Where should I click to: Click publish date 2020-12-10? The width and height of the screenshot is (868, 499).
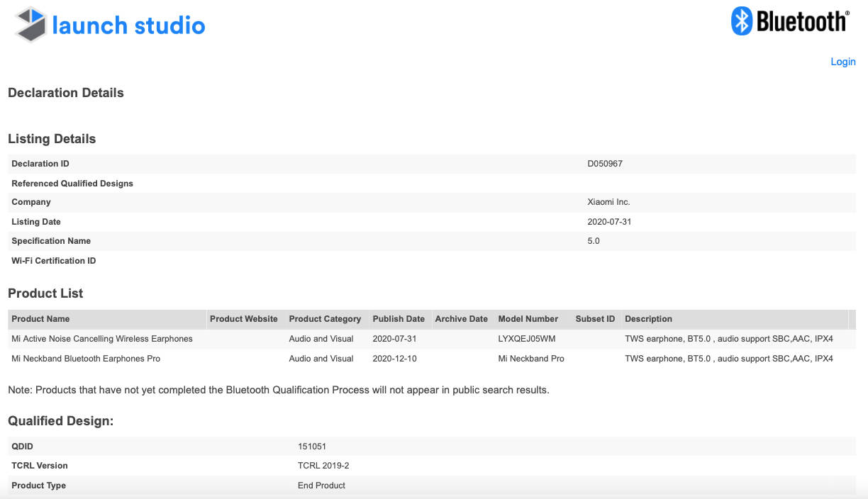click(x=394, y=359)
